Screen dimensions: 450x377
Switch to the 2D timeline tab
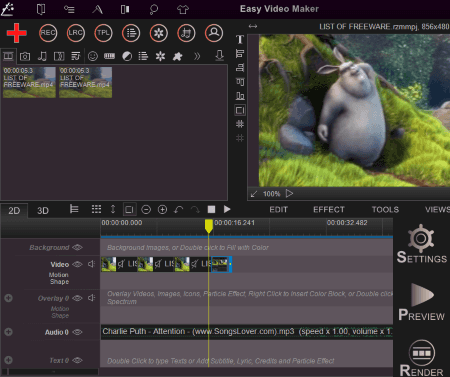click(14, 211)
